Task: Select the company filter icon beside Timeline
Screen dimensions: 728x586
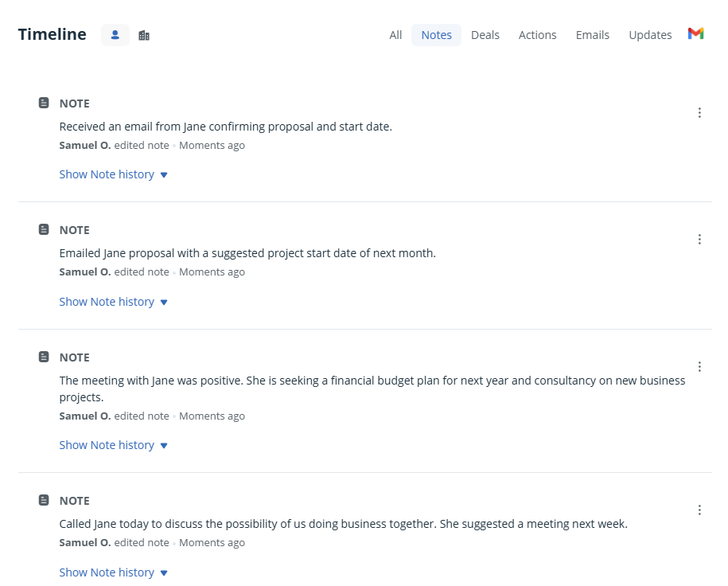Action: 143,34
